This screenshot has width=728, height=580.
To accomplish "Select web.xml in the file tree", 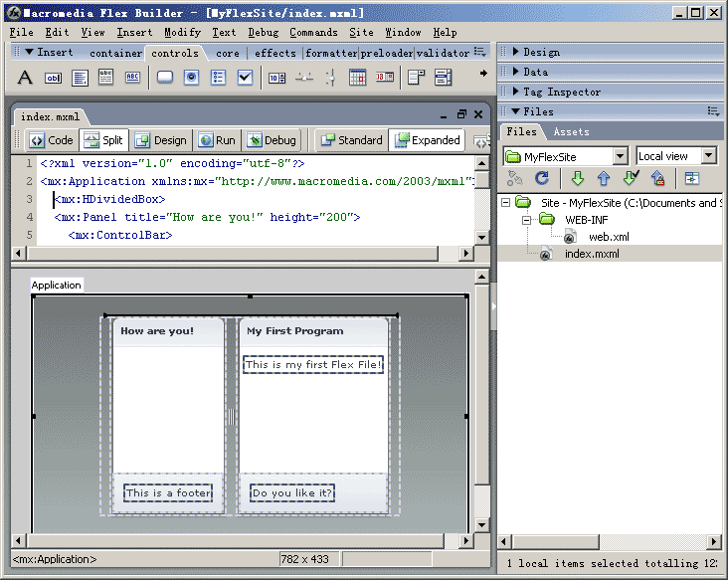I will 609,237.
